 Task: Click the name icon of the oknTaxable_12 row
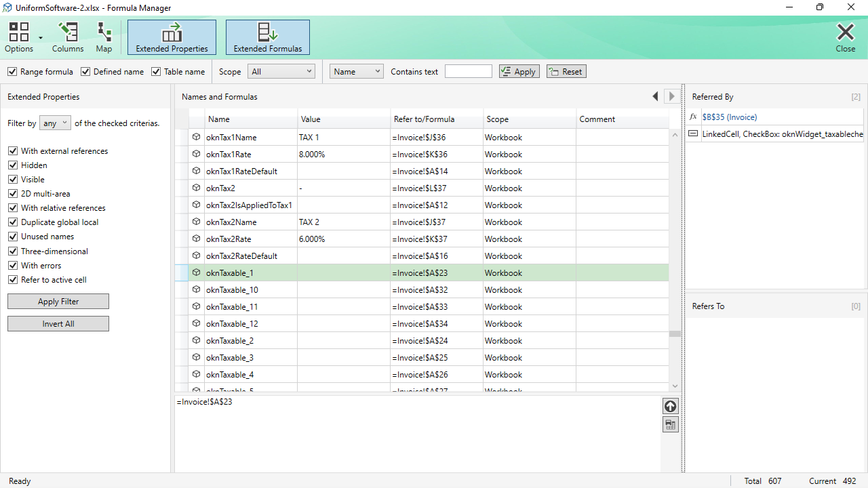coord(196,323)
